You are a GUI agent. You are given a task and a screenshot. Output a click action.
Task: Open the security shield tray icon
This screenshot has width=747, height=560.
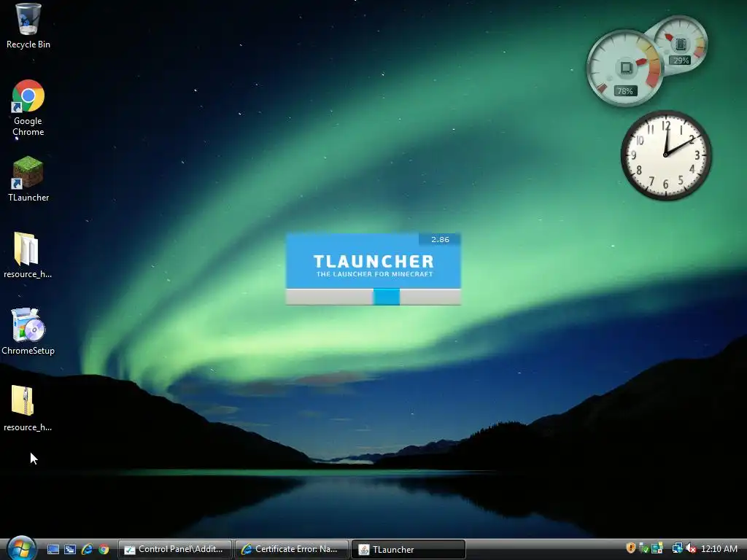(x=631, y=548)
